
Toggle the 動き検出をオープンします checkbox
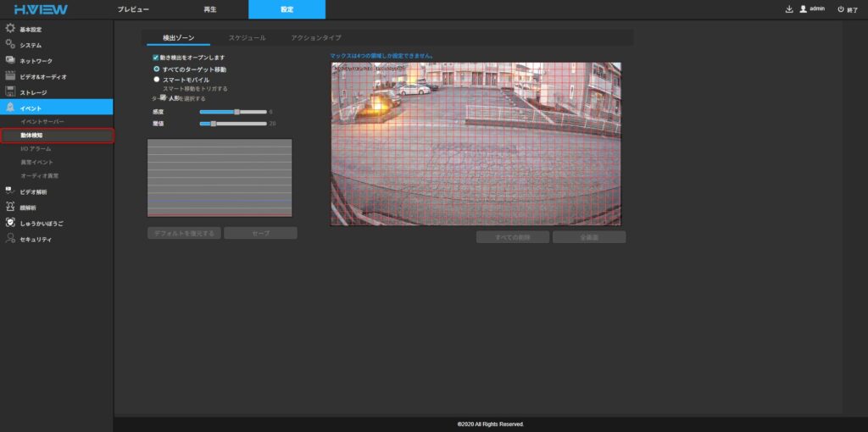point(156,58)
